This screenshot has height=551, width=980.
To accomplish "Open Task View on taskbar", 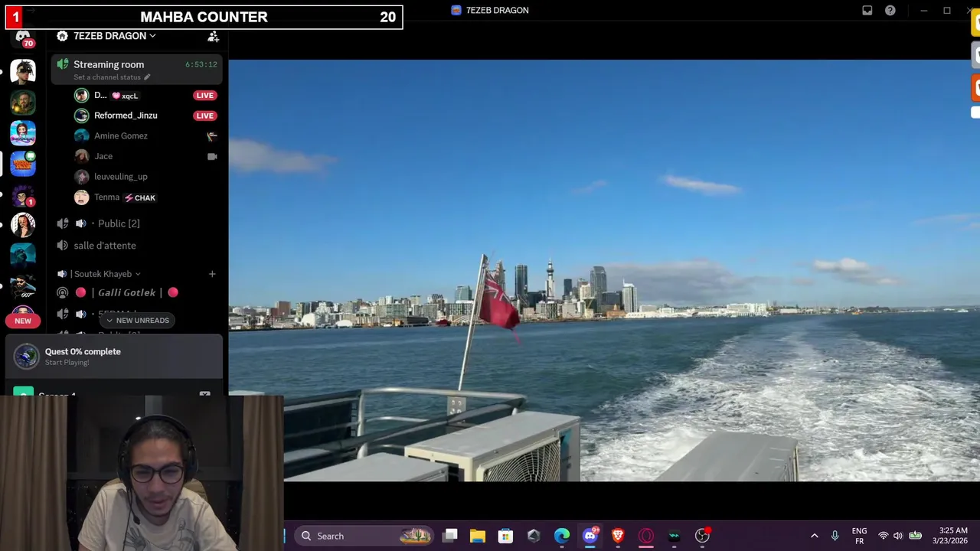I will [450, 536].
